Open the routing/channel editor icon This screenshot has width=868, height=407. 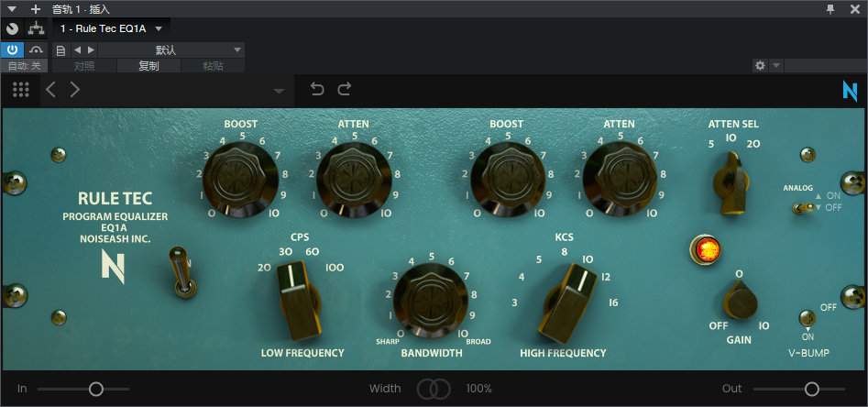pyautogui.click(x=37, y=28)
